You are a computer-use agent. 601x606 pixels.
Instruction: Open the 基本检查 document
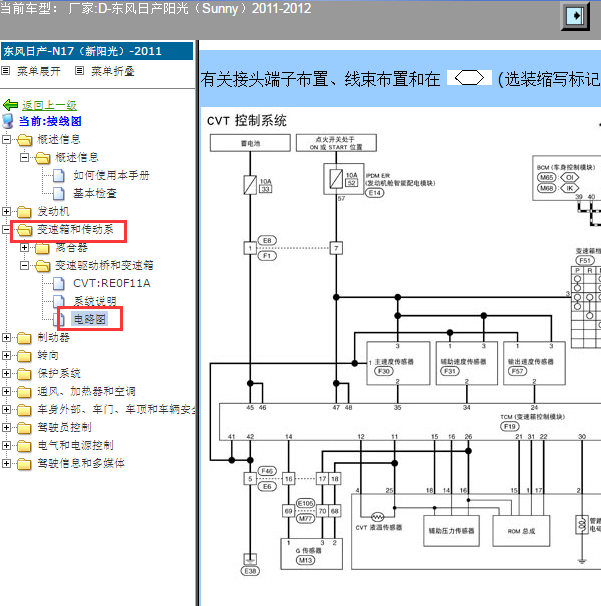click(95, 193)
